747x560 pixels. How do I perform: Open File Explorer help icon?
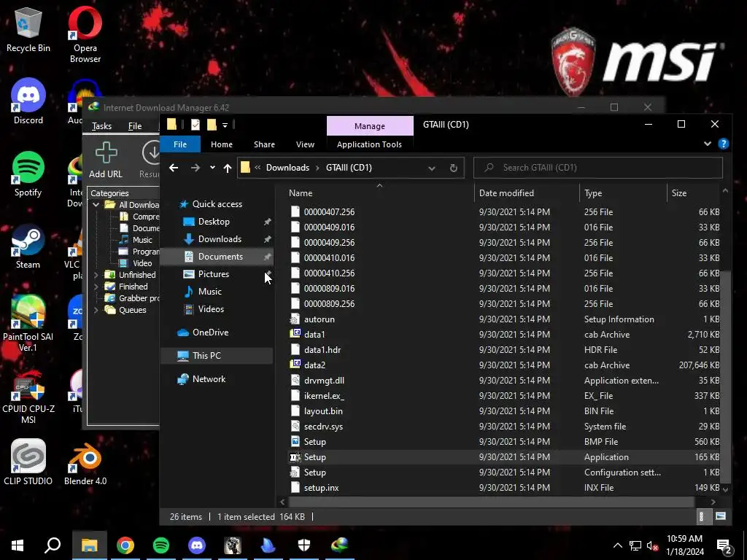click(x=724, y=144)
